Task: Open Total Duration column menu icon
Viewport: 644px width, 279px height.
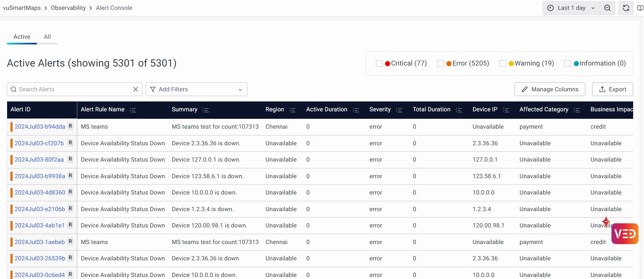Action: tap(459, 110)
